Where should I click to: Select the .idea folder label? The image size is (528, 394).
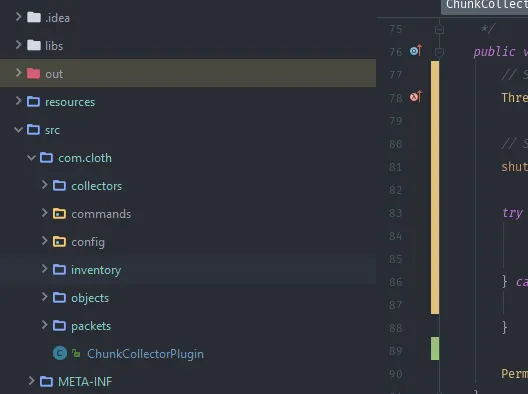[x=58, y=18]
